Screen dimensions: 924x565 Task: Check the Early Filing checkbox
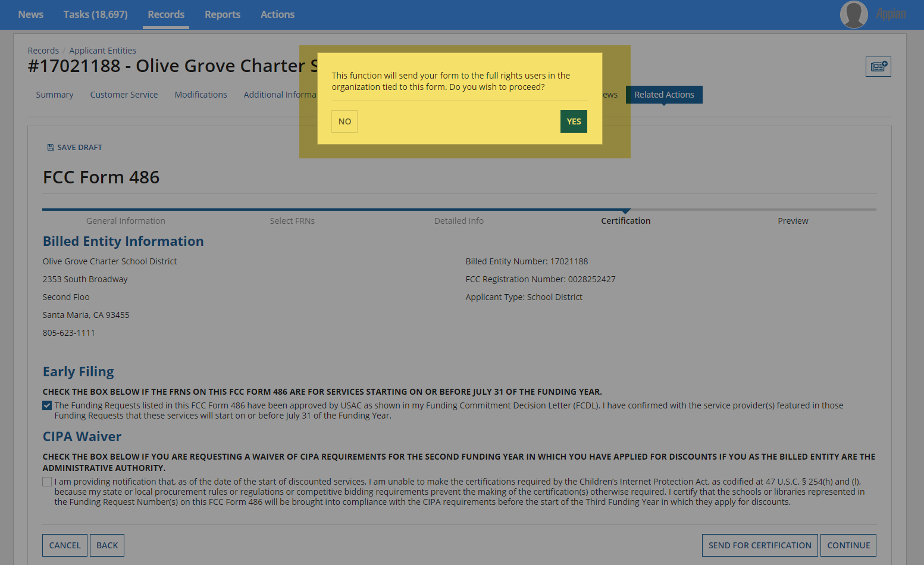(x=47, y=405)
